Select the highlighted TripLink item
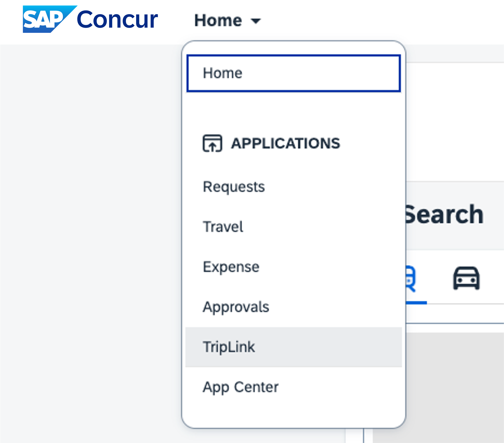 293,347
